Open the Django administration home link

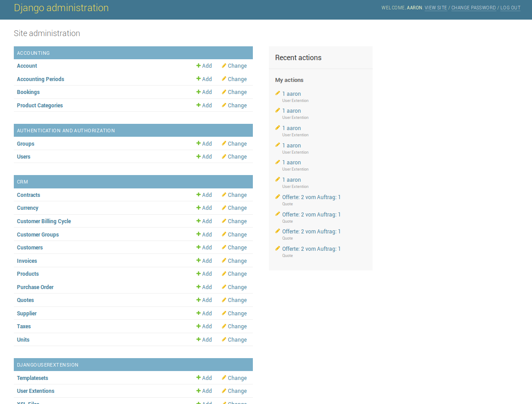61,8
